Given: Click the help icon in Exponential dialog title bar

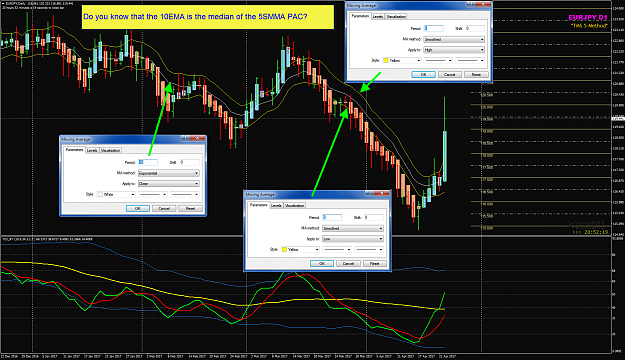Looking at the screenshot, I should 185,138.
